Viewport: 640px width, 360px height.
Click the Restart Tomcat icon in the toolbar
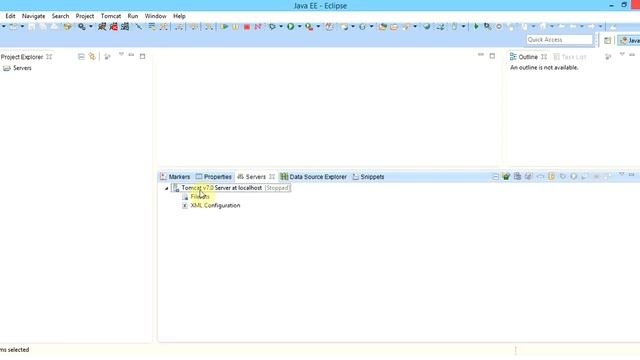[125, 27]
